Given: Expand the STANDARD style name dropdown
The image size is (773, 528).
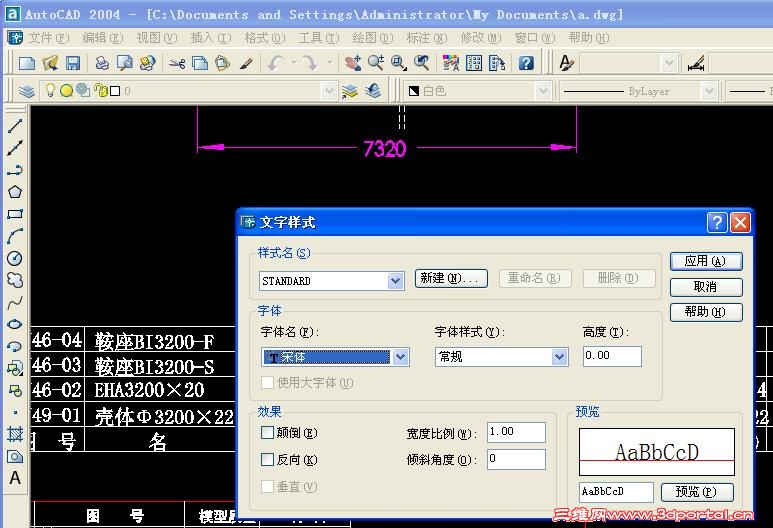Looking at the screenshot, I should (x=395, y=281).
